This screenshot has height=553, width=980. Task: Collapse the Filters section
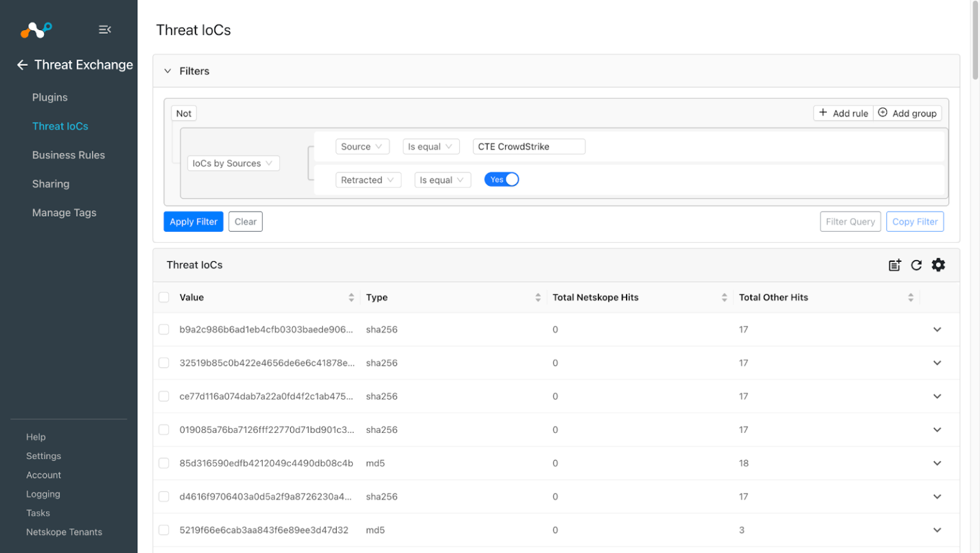tap(167, 71)
